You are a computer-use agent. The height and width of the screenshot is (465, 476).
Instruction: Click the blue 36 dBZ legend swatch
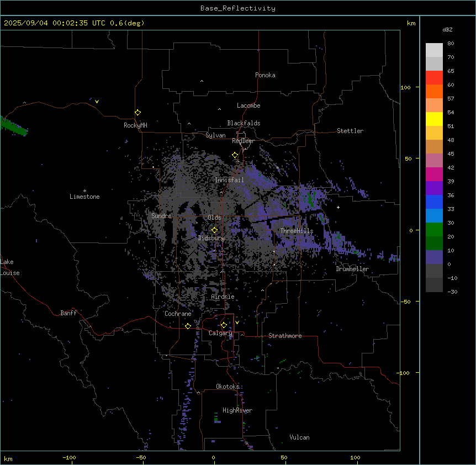[434, 202]
